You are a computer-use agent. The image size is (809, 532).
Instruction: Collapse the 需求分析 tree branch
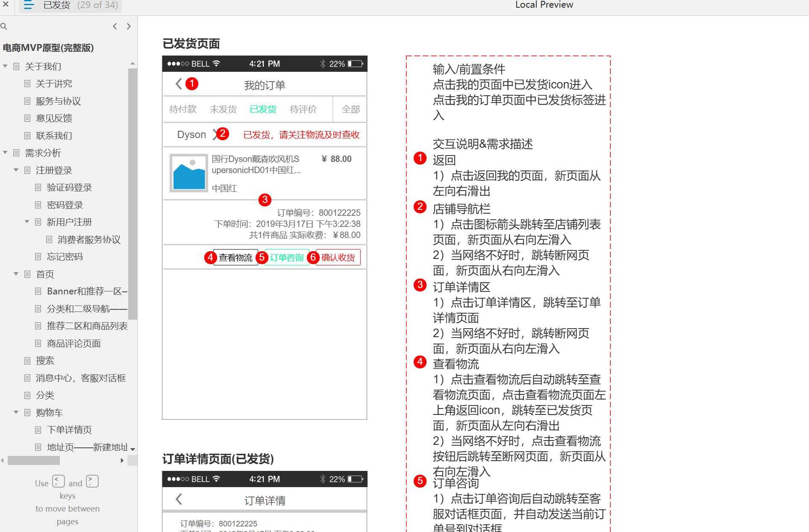click(x=5, y=153)
